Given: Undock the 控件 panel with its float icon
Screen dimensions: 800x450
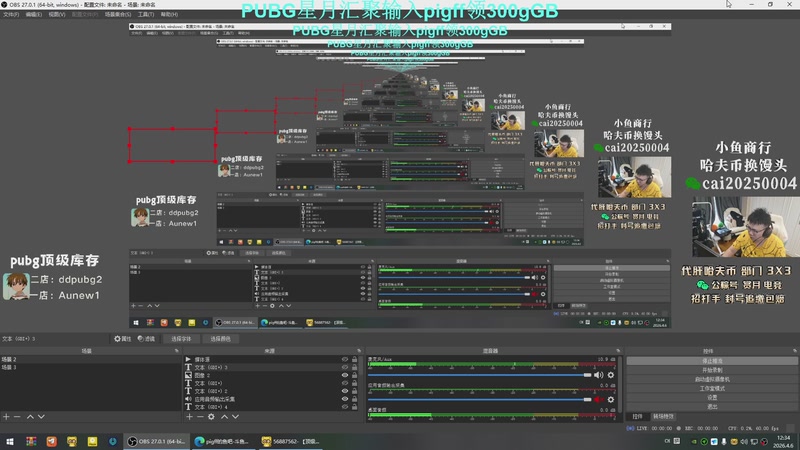Looking at the screenshot, I should click(x=795, y=351).
